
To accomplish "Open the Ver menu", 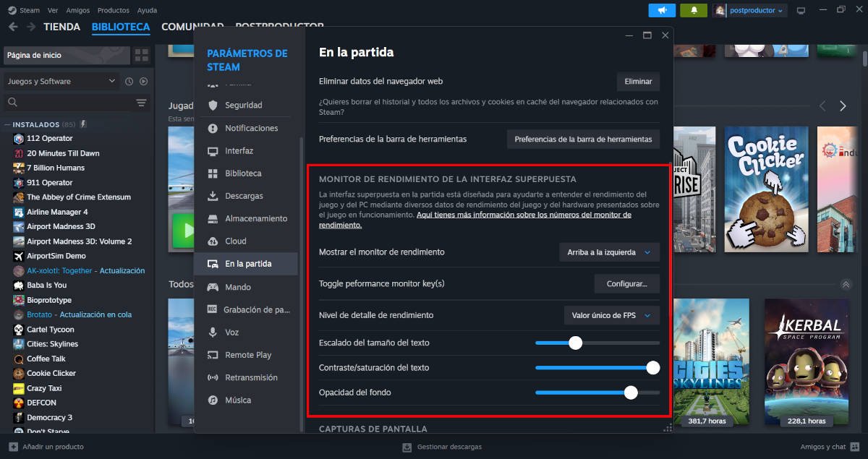I will pyautogui.click(x=53, y=10).
